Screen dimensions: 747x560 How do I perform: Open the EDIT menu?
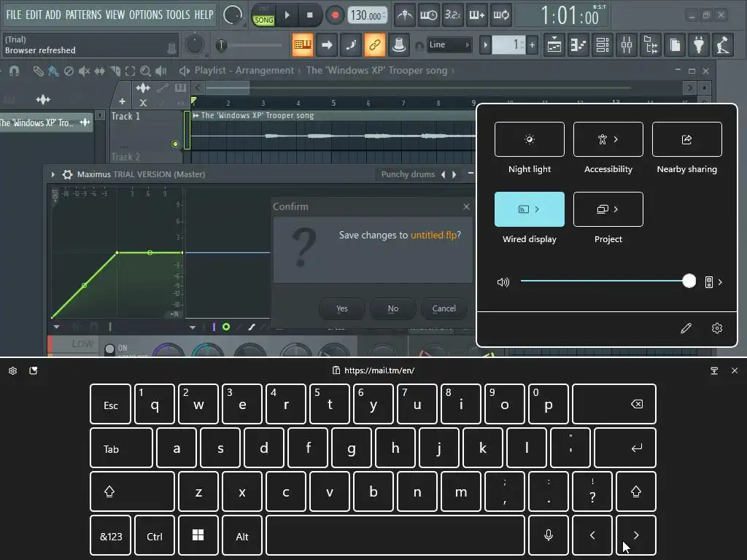pos(34,15)
